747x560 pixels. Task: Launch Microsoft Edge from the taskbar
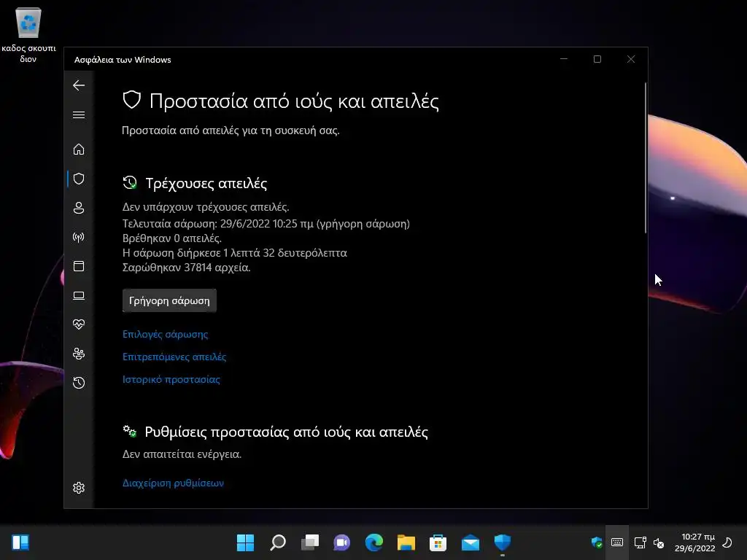[374, 542]
